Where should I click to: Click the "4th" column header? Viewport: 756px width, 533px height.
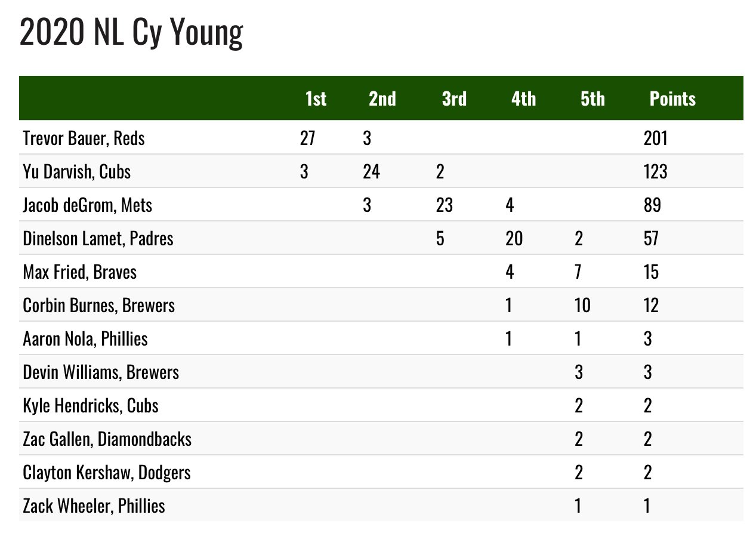(523, 98)
